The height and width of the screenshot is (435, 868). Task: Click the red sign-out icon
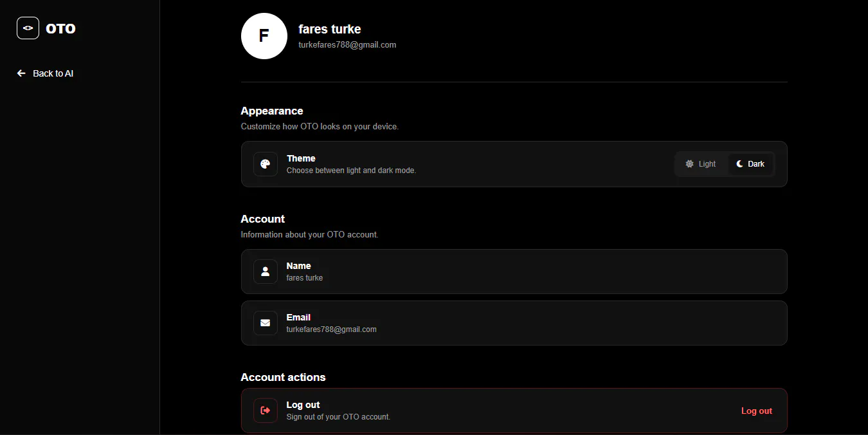266,411
